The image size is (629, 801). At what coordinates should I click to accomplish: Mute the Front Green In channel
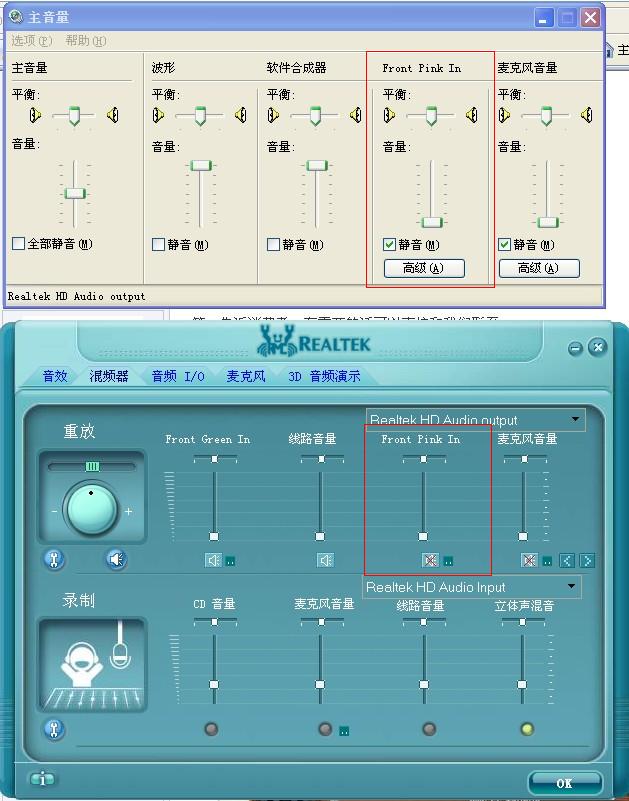pyautogui.click(x=213, y=560)
